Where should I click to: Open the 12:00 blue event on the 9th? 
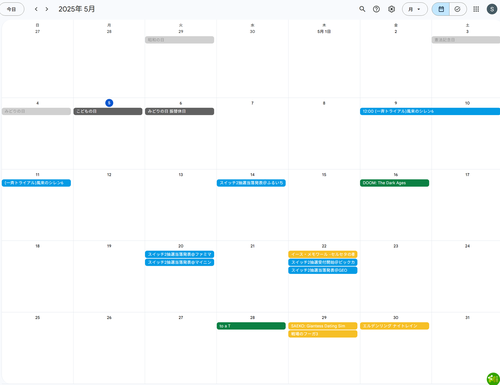430,111
